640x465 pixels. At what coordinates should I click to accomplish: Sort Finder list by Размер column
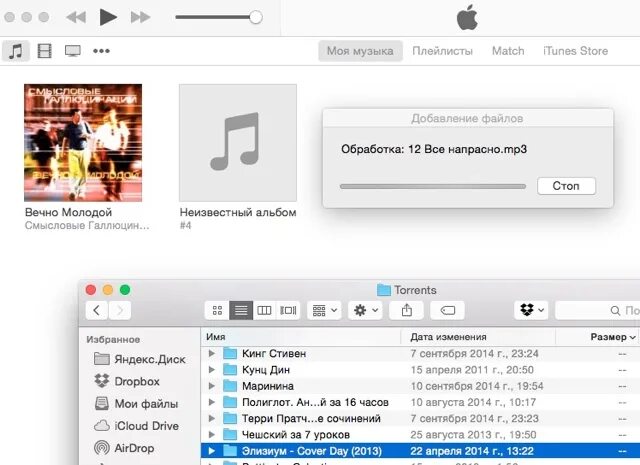(x=598, y=337)
